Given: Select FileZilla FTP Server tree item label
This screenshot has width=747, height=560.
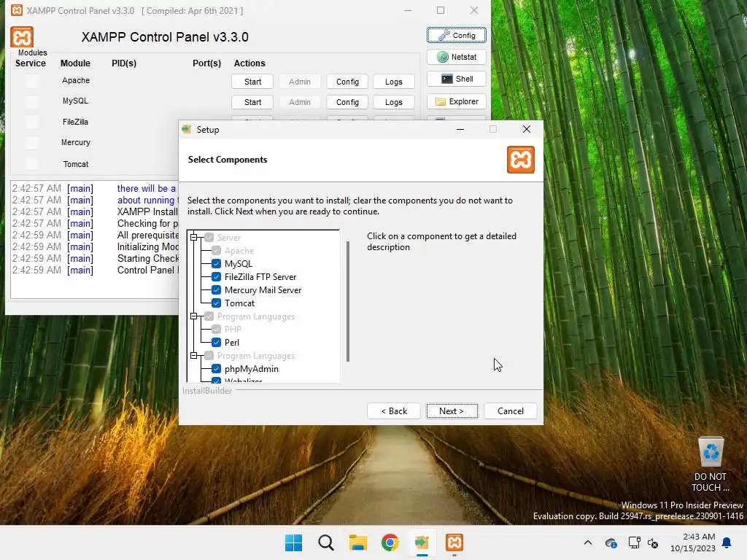Looking at the screenshot, I should tap(260, 276).
